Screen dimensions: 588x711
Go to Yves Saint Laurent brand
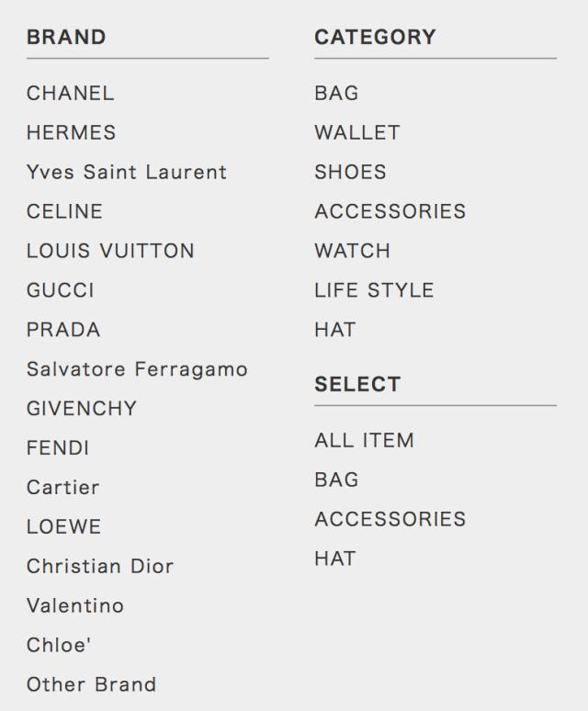point(127,172)
